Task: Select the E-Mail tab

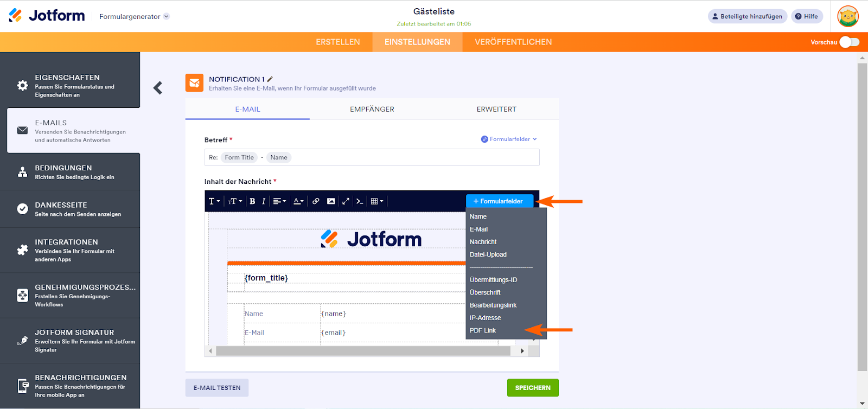Action: (x=247, y=109)
